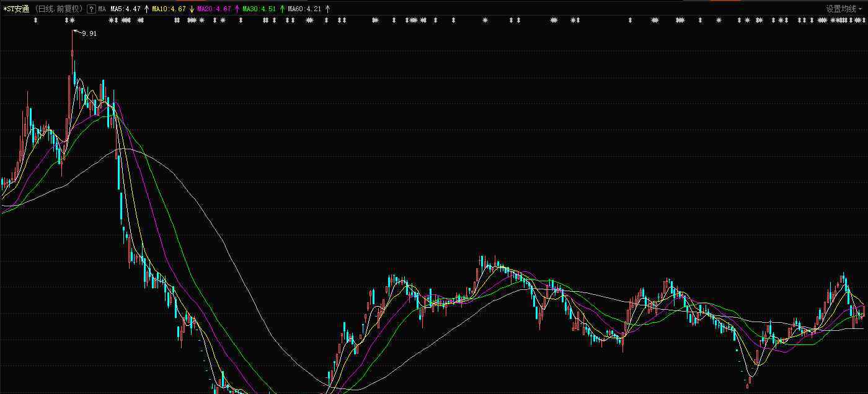Screen dimensions: 868x394
Task: Click the green up arrow after MA30
Action: pyautogui.click(x=282, y=9)
